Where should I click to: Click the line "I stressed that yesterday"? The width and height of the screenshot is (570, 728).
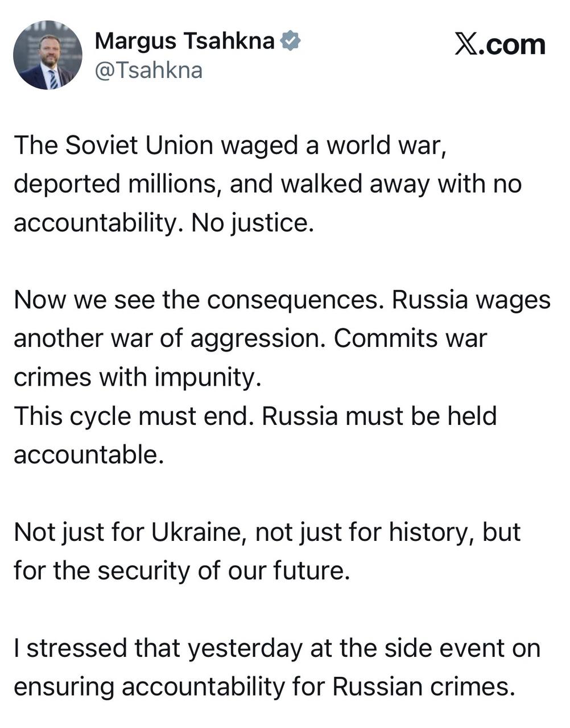276,648
